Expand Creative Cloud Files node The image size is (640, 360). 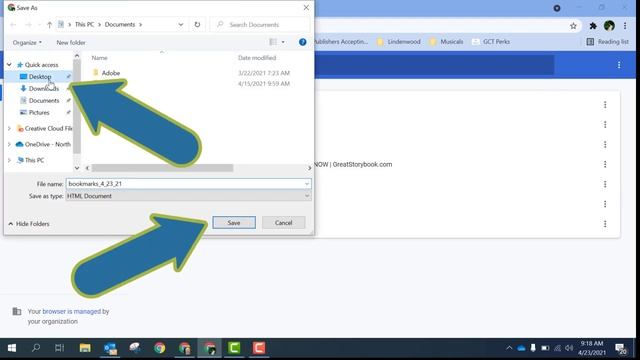9,128
